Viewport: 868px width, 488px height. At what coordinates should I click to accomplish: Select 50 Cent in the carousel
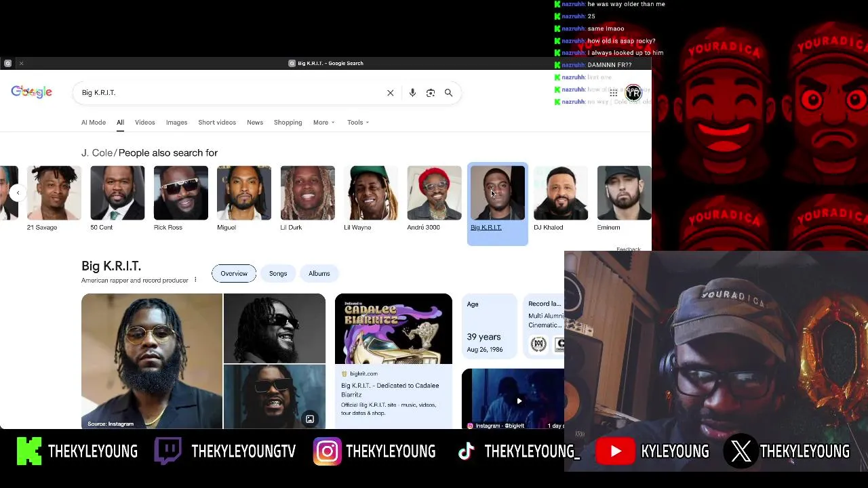pyautogui.click(x=117, y=199)
